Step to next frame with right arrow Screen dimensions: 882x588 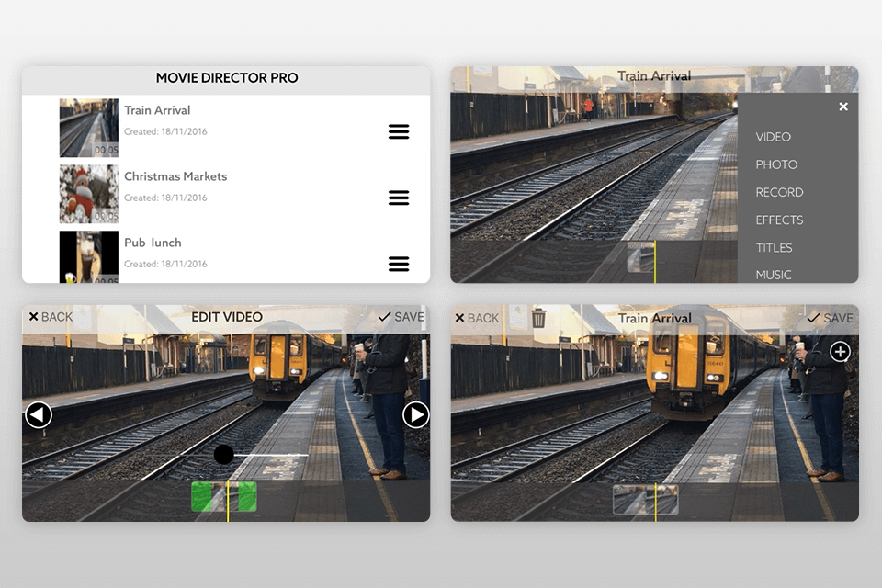coord(415,414)
